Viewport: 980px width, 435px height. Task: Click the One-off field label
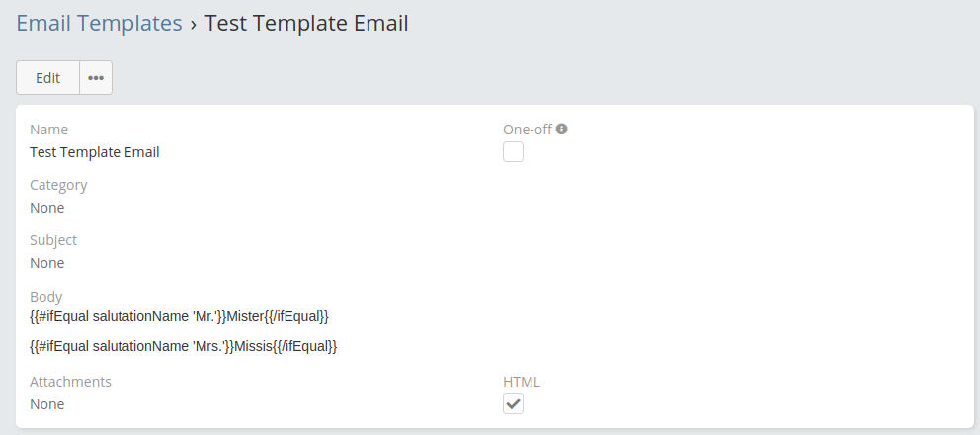point(528,130)
